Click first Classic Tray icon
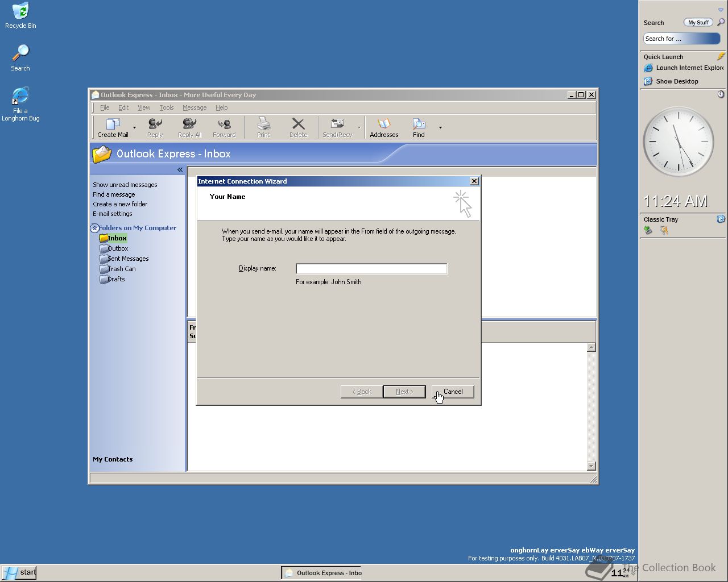The width and height of the screenshot is (728, 582). (648, 230)
